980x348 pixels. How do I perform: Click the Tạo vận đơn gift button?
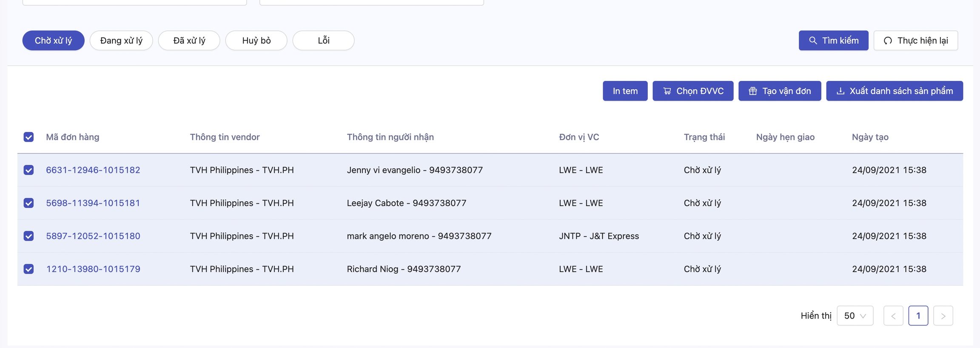pyautogui.click(x=779, y=91)
